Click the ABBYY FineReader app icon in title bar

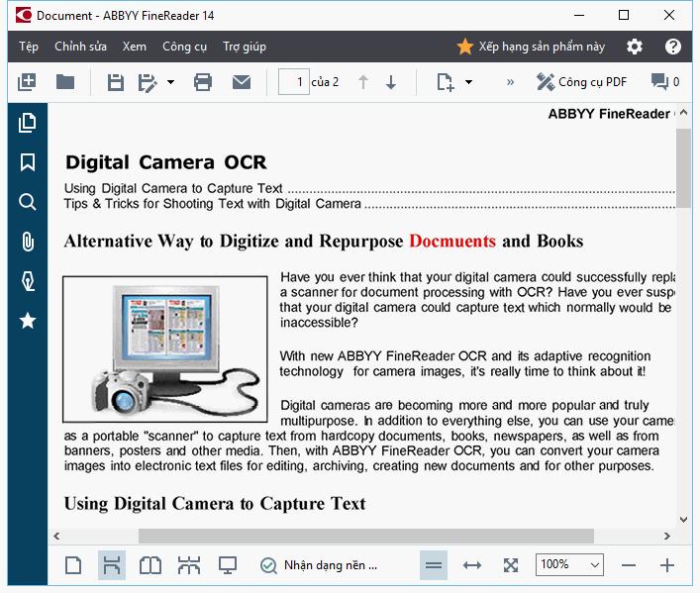coord(24,15)
